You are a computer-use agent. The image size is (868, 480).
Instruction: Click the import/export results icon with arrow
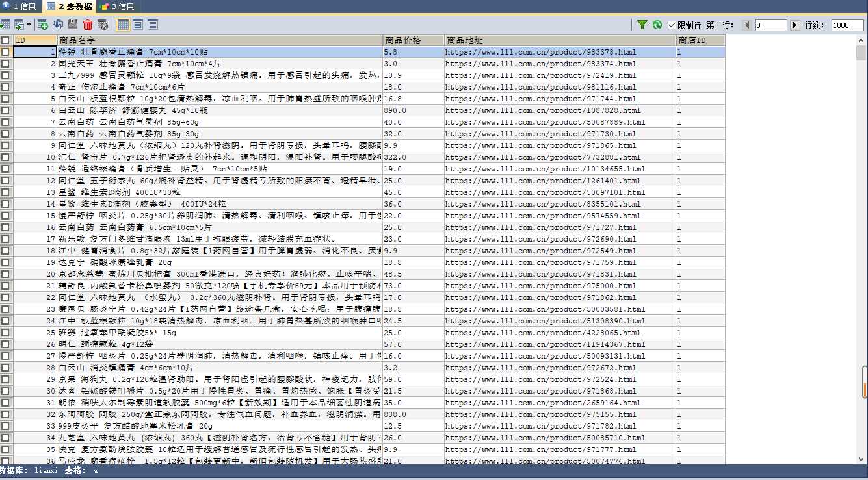(19, 25)
